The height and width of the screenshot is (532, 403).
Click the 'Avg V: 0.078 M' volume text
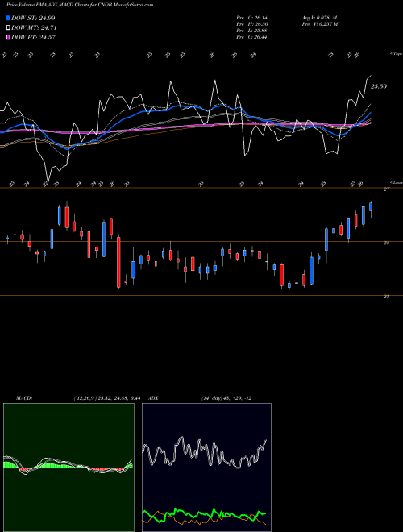point(319,18)
